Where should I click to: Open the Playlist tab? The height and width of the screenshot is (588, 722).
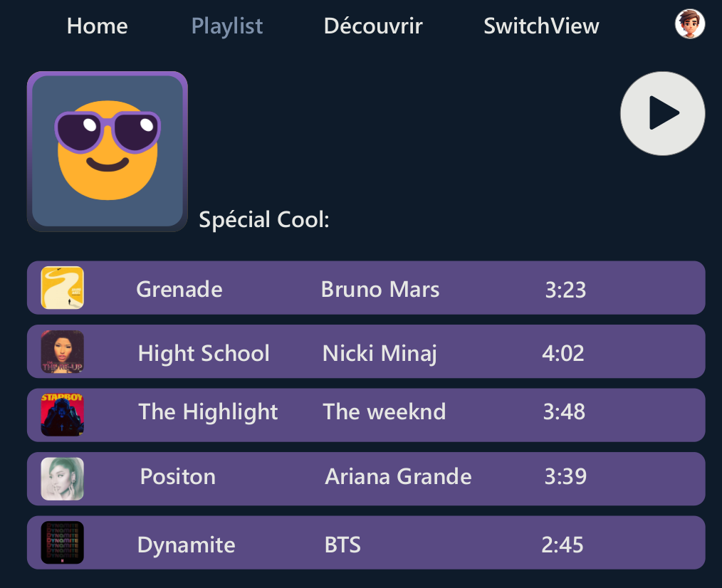(x=227, y=26)
